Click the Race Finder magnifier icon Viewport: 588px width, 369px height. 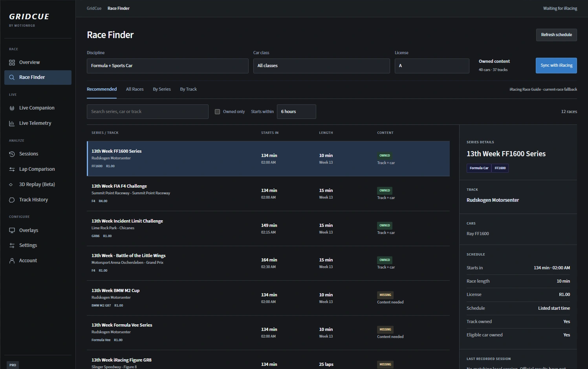point(12,77)
